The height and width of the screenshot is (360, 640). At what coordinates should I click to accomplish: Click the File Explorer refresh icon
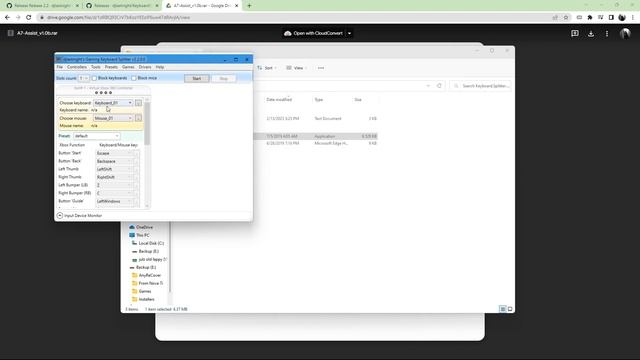click(439, 86)
